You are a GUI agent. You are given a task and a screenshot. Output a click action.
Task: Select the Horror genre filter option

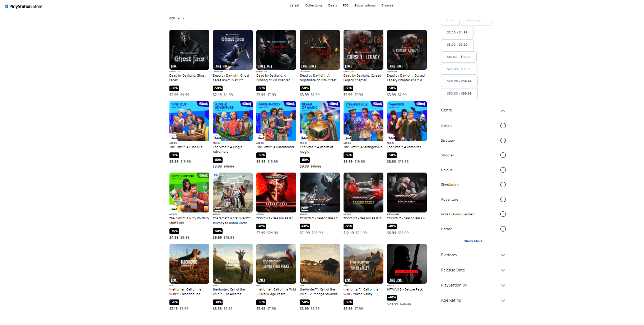click(503, 229)
